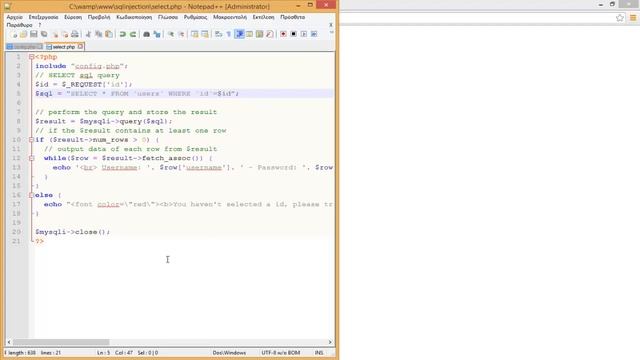Click the Zoom Out toolbar icon

tap(181, 34)
